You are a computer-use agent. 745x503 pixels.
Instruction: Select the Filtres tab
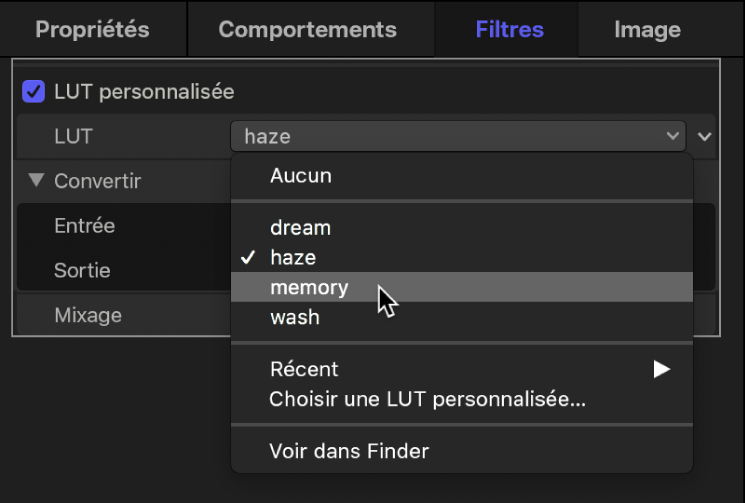point(509,29)
